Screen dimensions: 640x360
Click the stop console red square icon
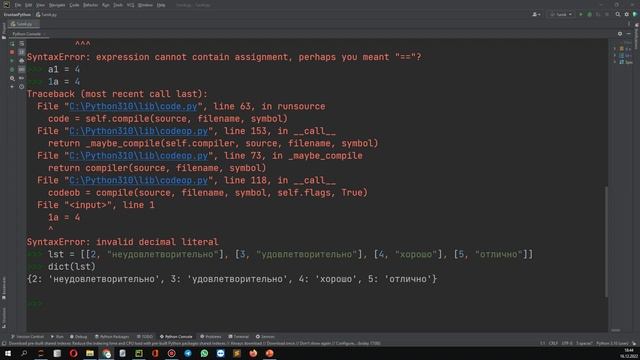pos(12,52)
